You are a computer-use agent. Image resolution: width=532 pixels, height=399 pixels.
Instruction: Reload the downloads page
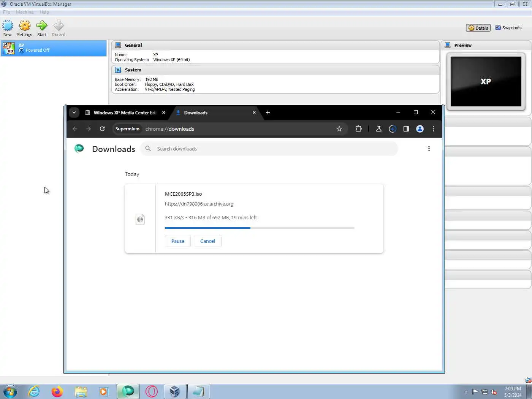click(x=102, y=129)
